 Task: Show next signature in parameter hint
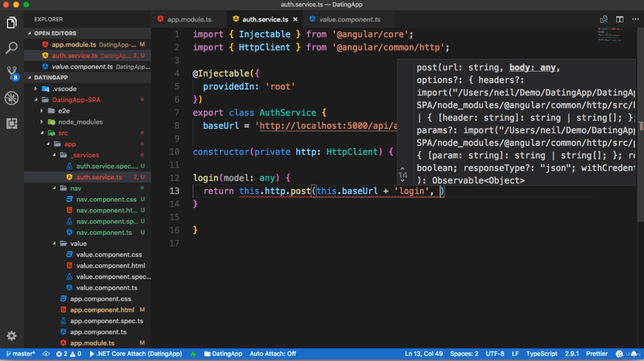tap(402, 180)
